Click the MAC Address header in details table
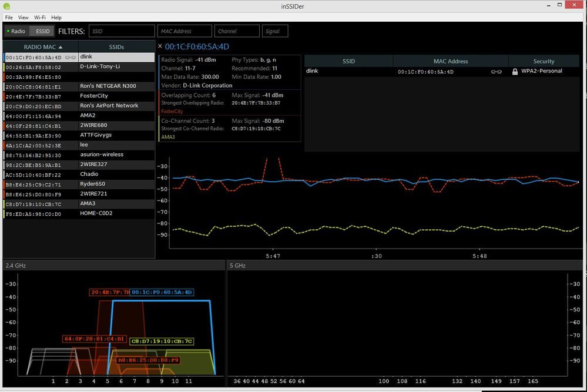 [x=451, y=61]
